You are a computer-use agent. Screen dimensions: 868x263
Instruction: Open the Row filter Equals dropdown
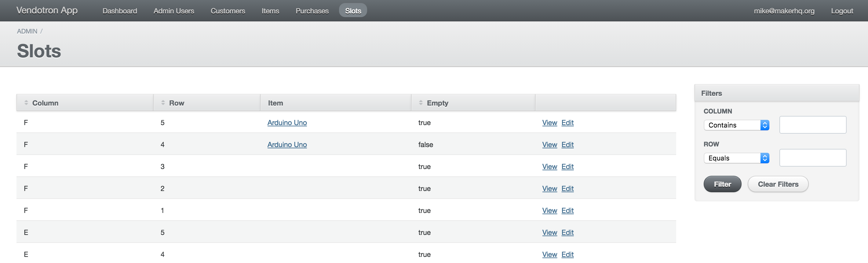click(736, 158)
